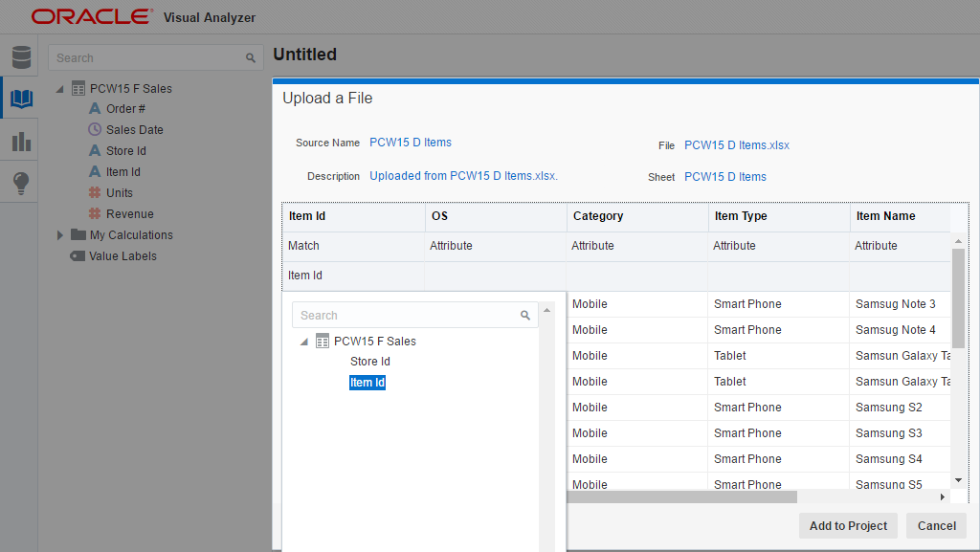Click the PCW15 F Sales table icon in the sidebar
The height and width of the screenshot is (552, 980).
tap(78, 89)
